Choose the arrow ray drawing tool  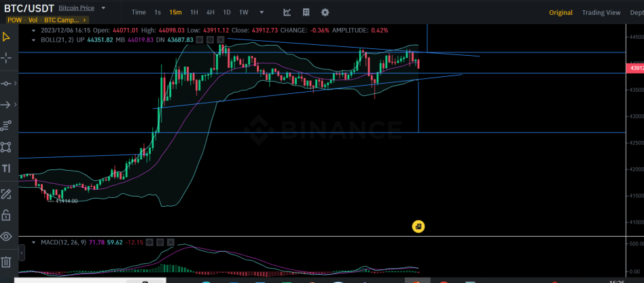click(5, 105)
